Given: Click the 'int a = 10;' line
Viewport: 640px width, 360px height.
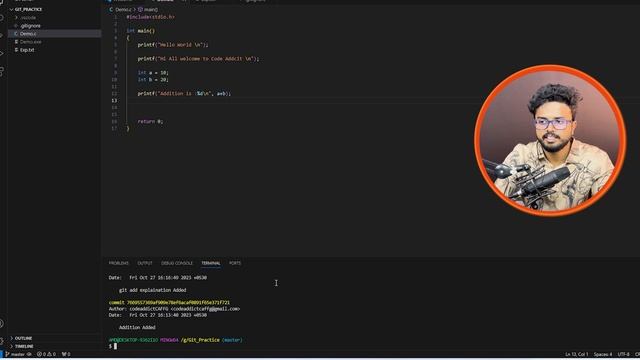Looking at the screenshot, I should 153,73.
